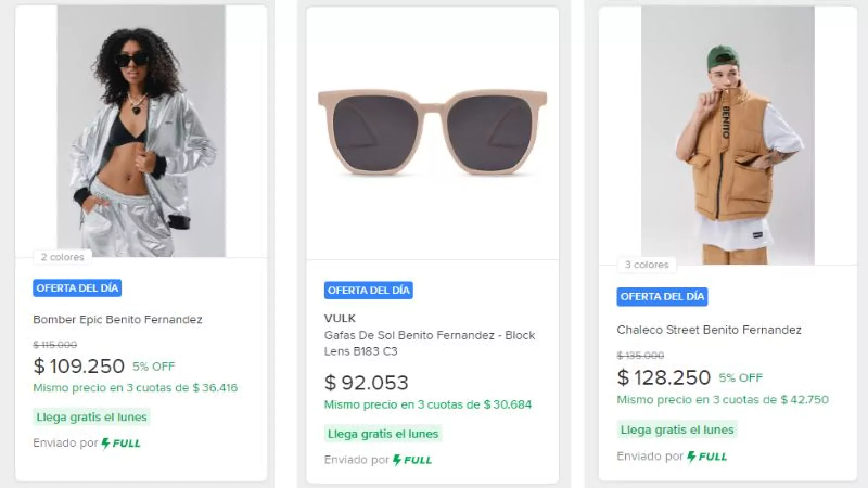Viewport: 868px width, 488px height.
Task: Click 'Llega gratis el lunes' on sunglasses card
Action: coord(383,434)
